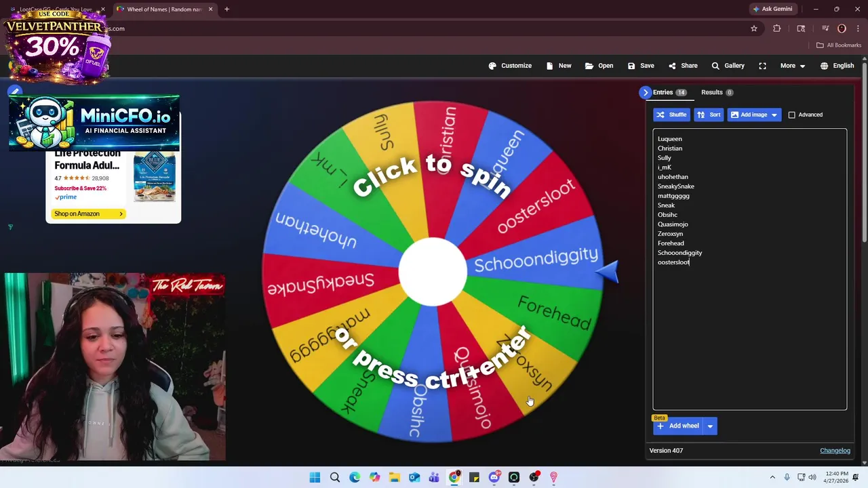Sort the entries alphabetically
The width and height of the screenshot is (868, 488).
click(709, 115)
